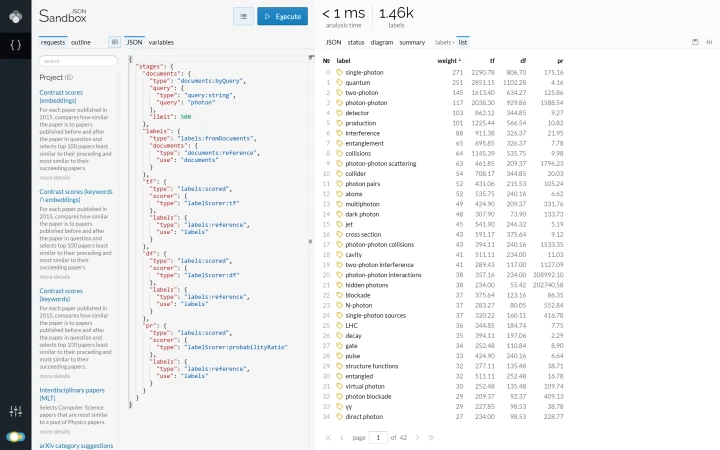Click the tag icon for collisions

pos(339,153)
